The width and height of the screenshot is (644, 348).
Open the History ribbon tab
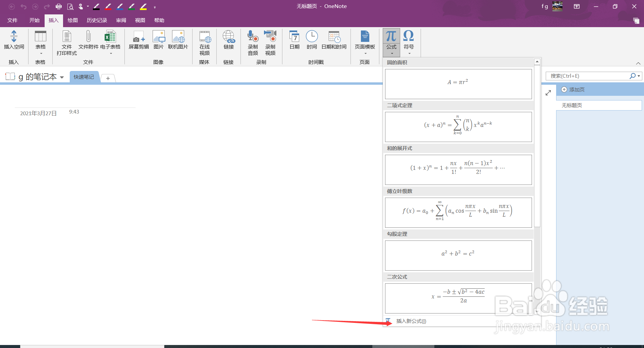(97, 20)
